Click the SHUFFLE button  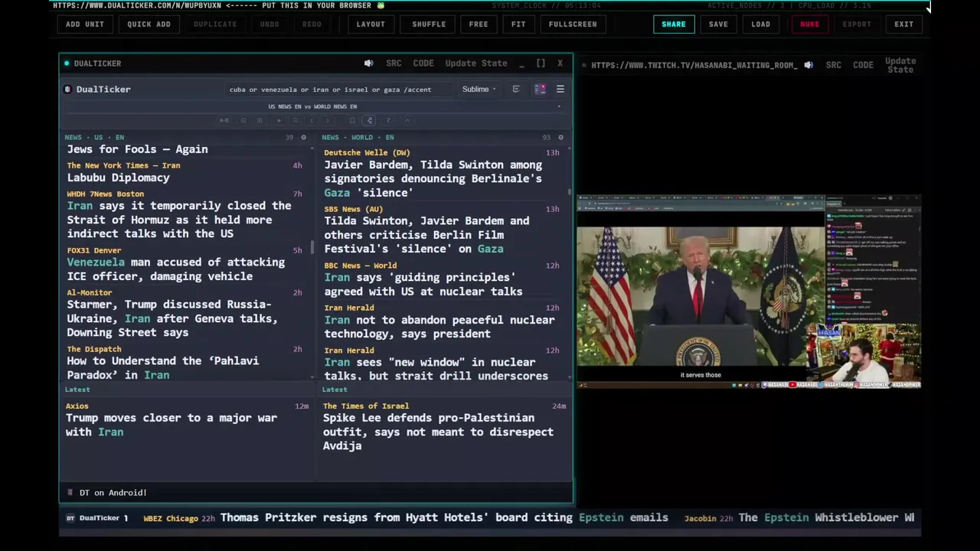(429, 24)
